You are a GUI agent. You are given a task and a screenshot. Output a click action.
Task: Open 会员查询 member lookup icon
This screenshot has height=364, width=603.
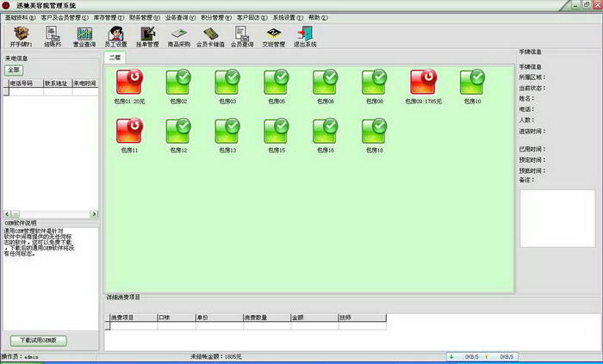[x=242, y=35]
